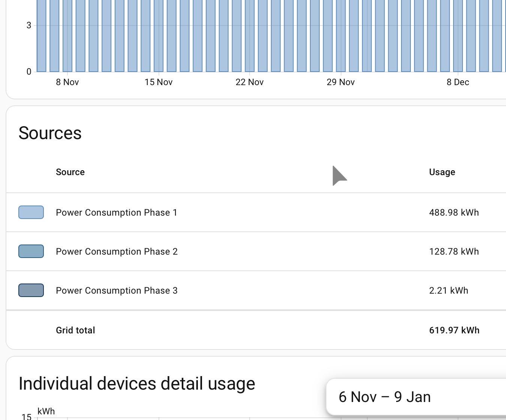
Task: Click the 619.97 kWh grid total value
Action: pyautogui.click(x=454, y=330)
